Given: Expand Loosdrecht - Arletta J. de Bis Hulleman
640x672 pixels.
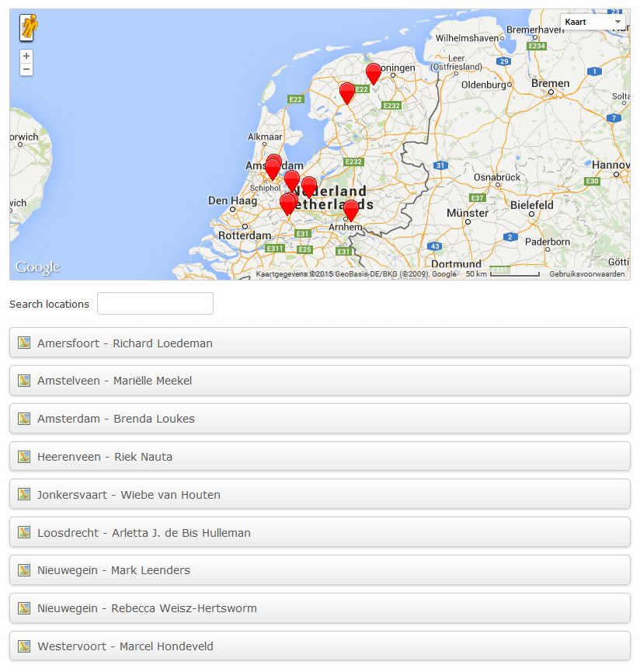Looking at the screenshot, I should [x=320, y=533].
